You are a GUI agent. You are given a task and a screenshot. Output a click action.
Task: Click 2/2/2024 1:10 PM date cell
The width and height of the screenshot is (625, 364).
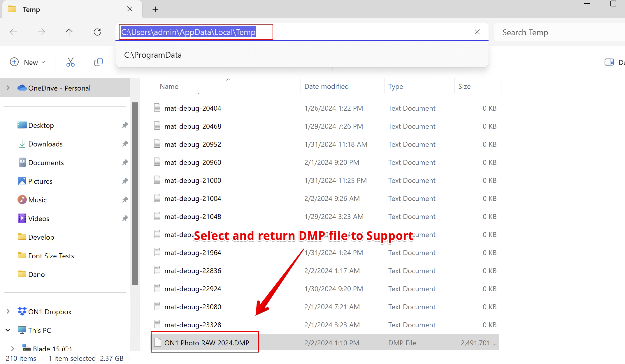pyautogui.click(x=332, y=343)
